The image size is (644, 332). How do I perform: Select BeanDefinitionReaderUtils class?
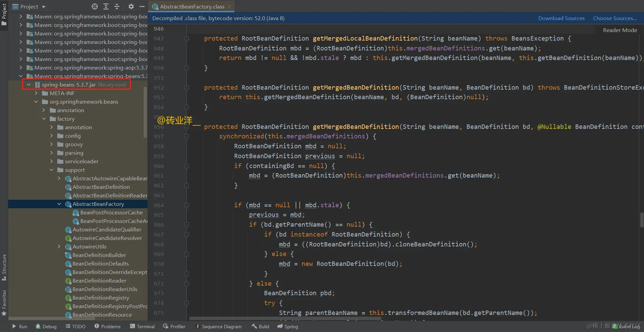pos(105,289)
